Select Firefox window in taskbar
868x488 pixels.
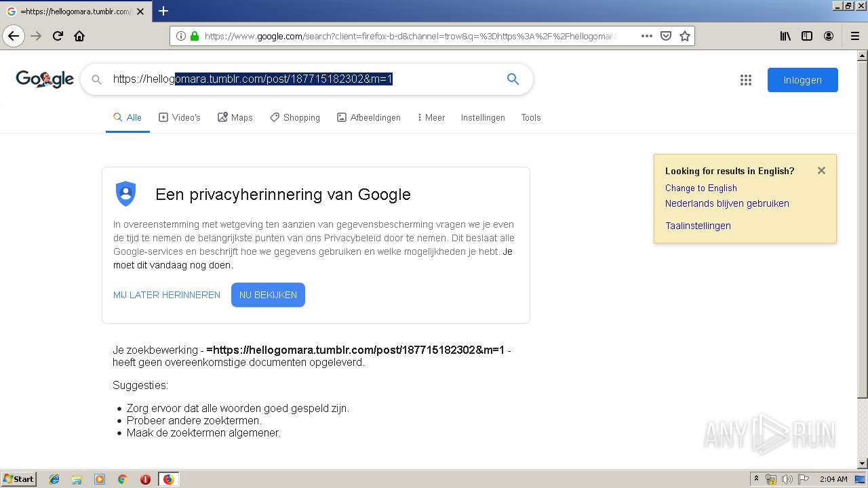coord(168,479)
